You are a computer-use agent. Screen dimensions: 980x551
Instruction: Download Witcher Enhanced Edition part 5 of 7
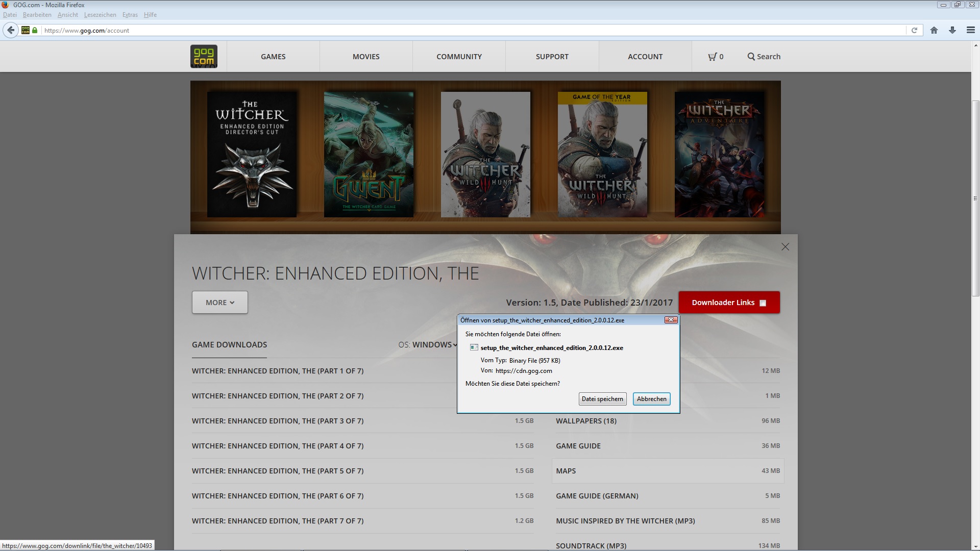pyautogui.click(x=362, y=471)
